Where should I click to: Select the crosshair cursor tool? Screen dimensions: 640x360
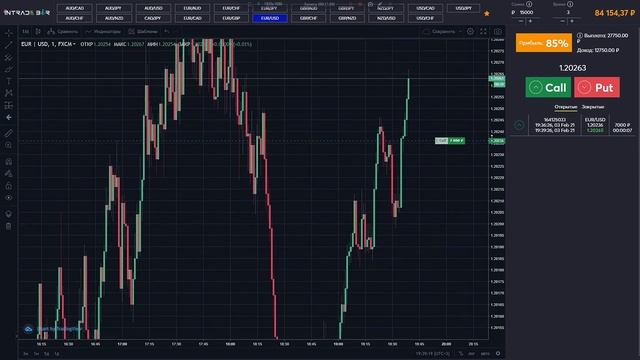(x=9, y=33)
